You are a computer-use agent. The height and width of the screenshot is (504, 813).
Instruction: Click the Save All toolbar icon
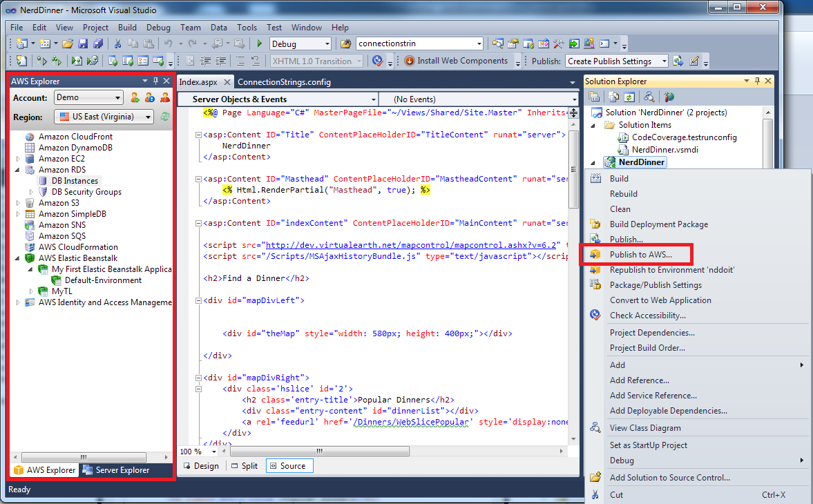[98, 43]
